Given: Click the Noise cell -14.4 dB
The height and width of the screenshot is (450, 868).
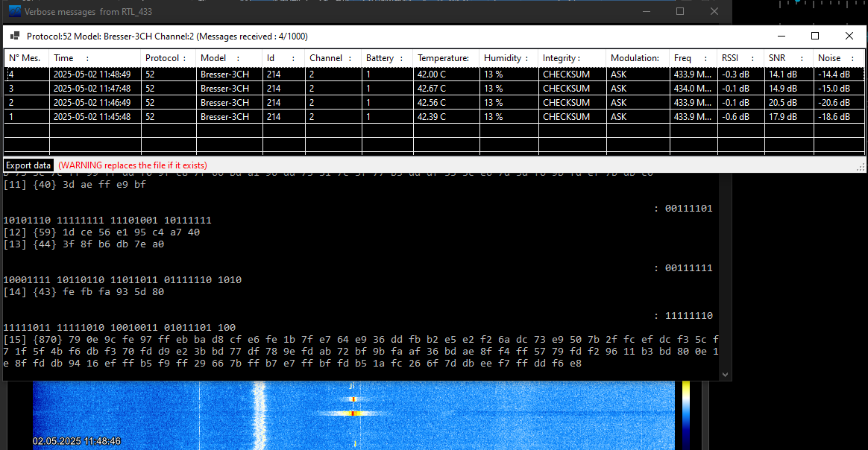Looking at the screenshot, I should [x=839, y=74].
